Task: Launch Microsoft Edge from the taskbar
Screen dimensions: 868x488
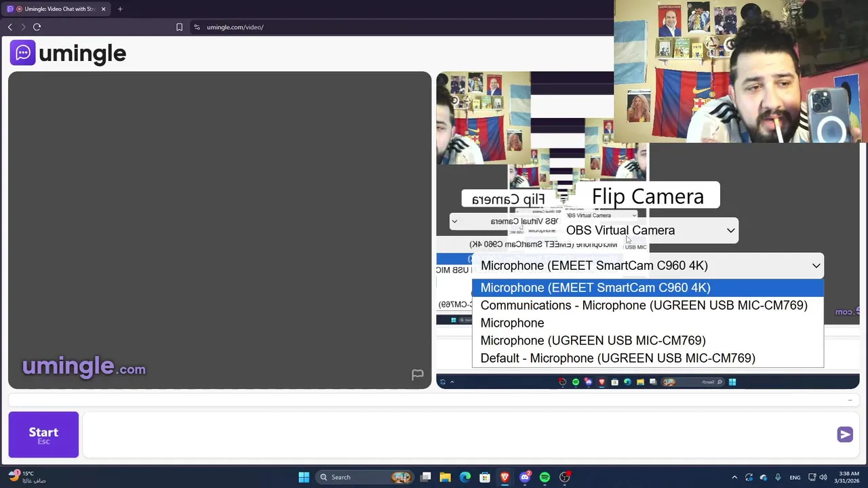Action: coord(465,477)
